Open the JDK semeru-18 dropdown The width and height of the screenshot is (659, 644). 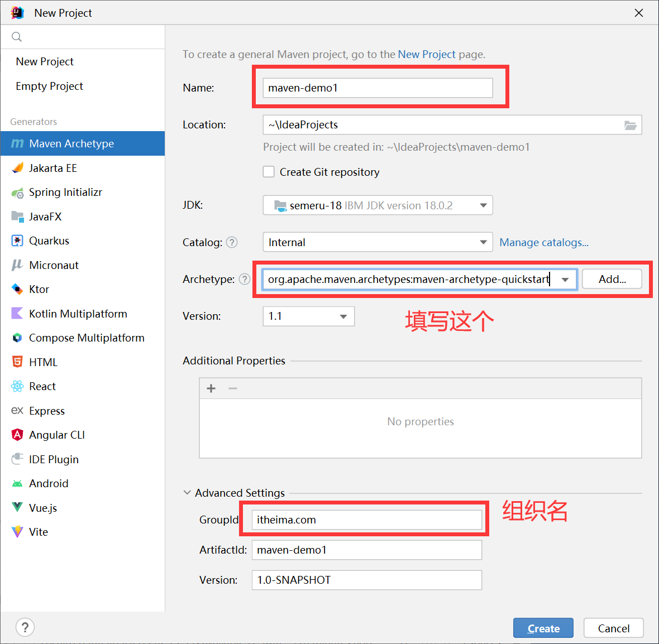tap(378, 205)
